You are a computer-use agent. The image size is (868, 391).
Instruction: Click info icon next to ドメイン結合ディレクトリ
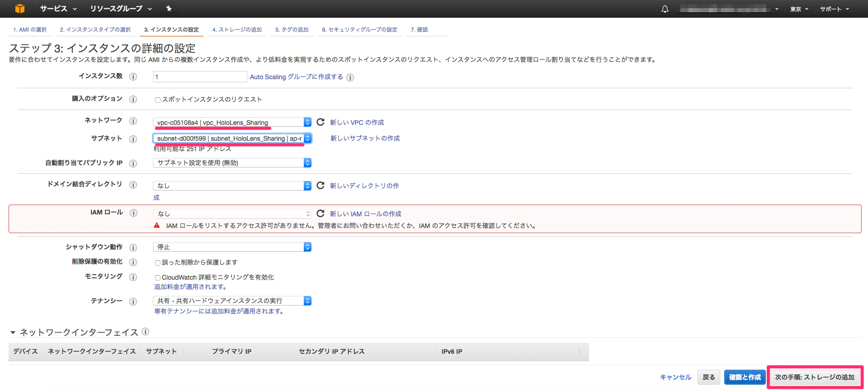point(133,185)
